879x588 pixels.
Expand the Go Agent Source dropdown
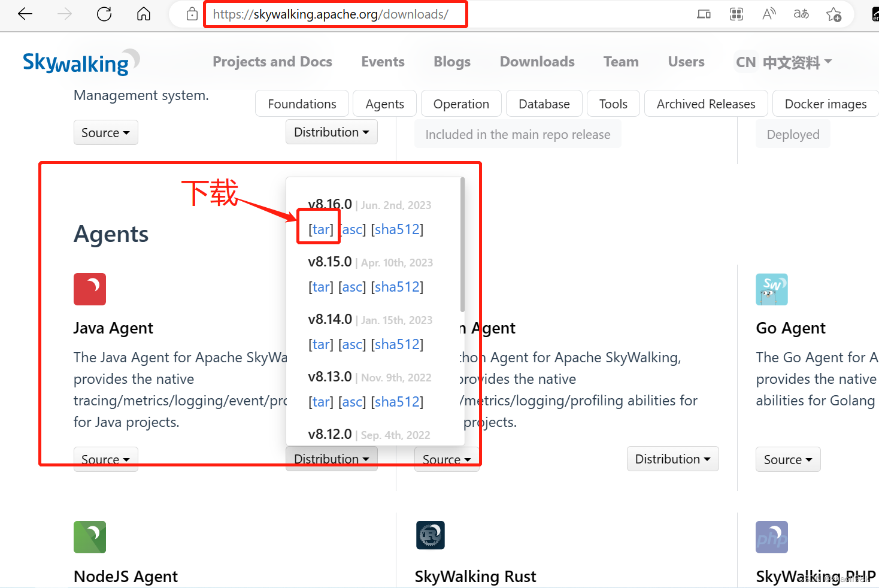(788, 459)
